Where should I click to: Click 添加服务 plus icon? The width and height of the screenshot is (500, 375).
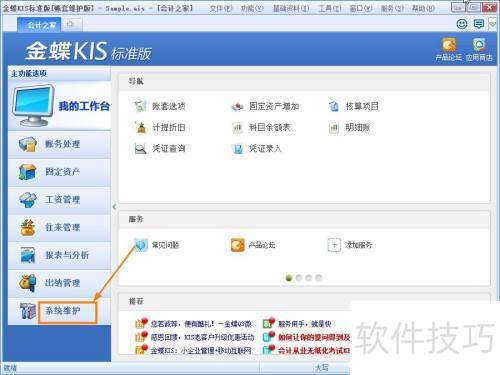click(334, 245)
